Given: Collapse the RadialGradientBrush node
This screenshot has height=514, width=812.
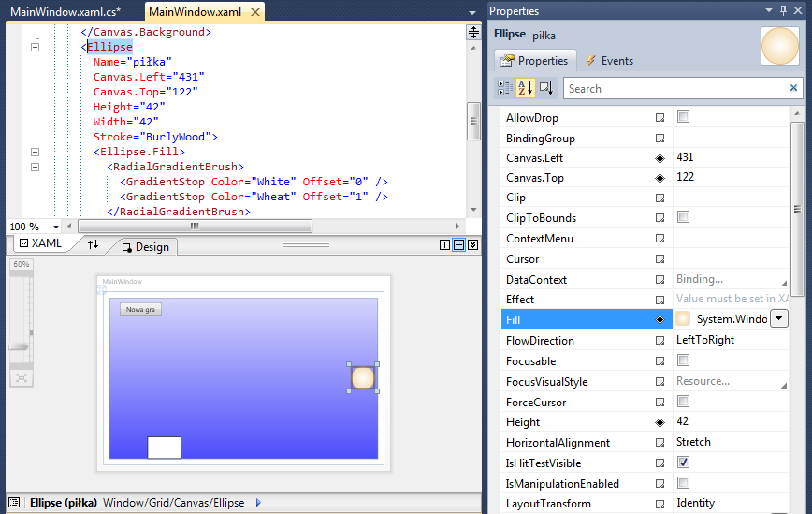Looking at the screenshot, I should (35, 168).
